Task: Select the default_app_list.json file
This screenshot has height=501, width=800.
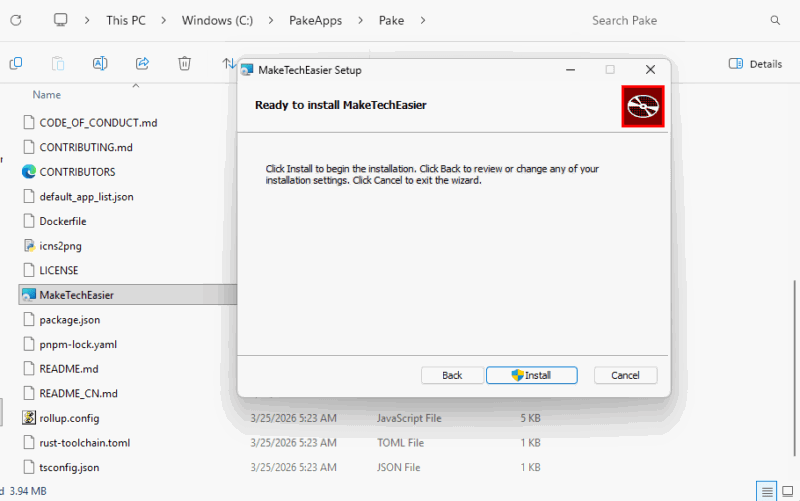Action: pyautogui.click(x=87, y=196)
